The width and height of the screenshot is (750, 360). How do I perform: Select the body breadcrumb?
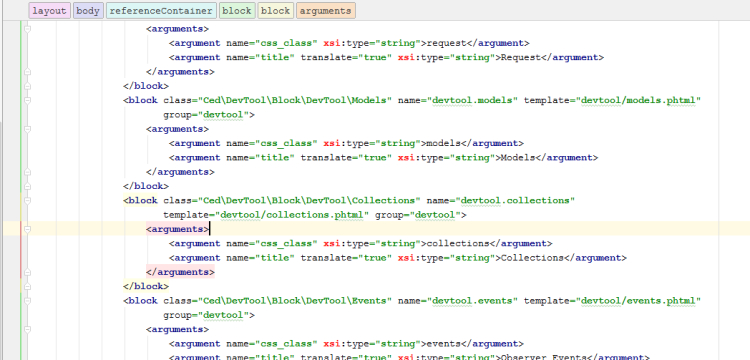click(x=88, y=11)
